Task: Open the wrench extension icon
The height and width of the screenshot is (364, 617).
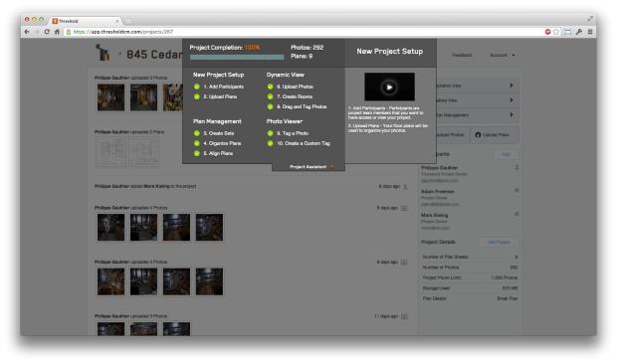Action: (x=579, y=32)
